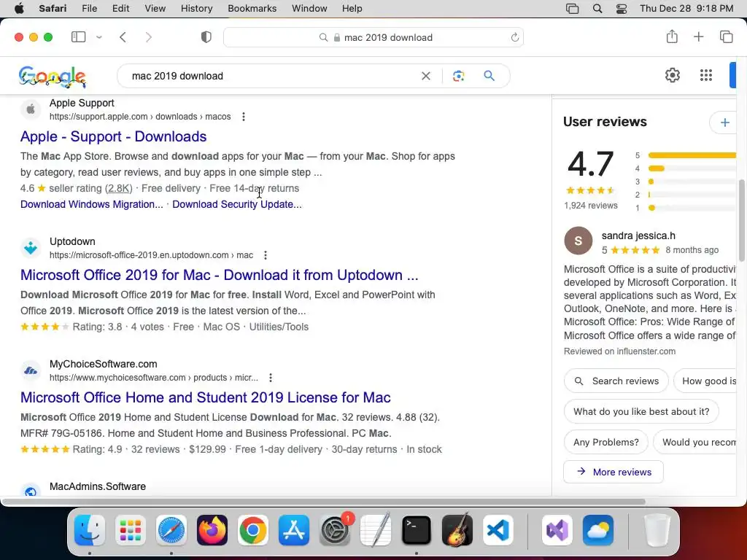Click the 5-star rating bar
Screen dimensions: 747x560
tap(692, 155)
